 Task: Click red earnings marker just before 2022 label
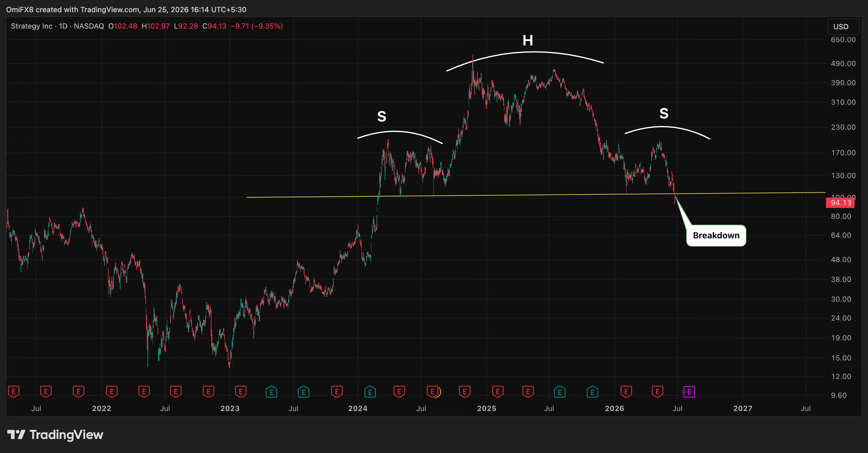(x=78, y=392)
